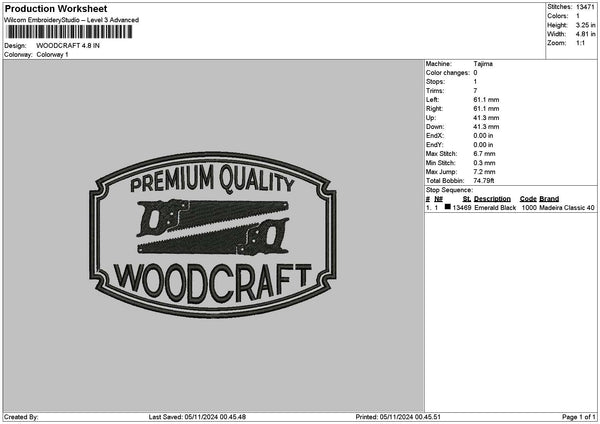Image resolution: width=600 pixels, height=424 pixels.
Task: Click the Max Jump value 7.2 mm
Action: tap(484, 172)
